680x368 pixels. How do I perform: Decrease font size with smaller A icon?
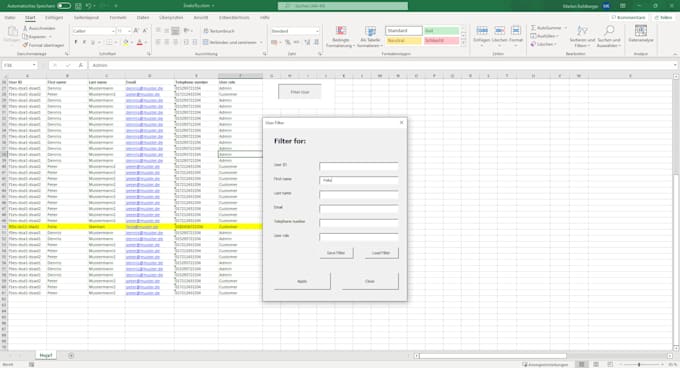pos(145,31)
